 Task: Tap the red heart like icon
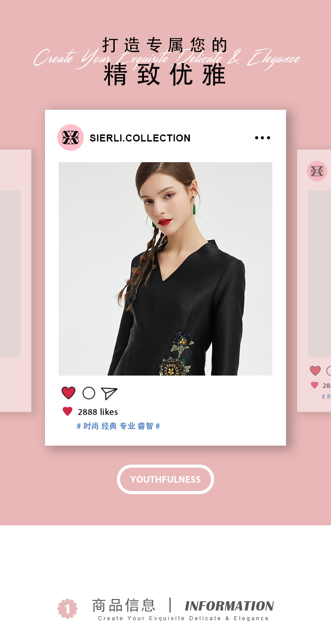point(68,393)
